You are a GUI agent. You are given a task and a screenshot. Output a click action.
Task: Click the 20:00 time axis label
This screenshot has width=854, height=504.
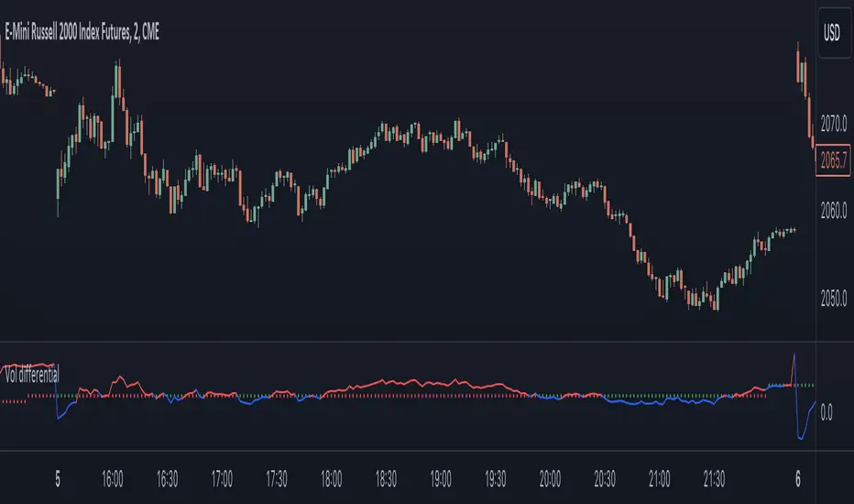[x=550, y=479]
